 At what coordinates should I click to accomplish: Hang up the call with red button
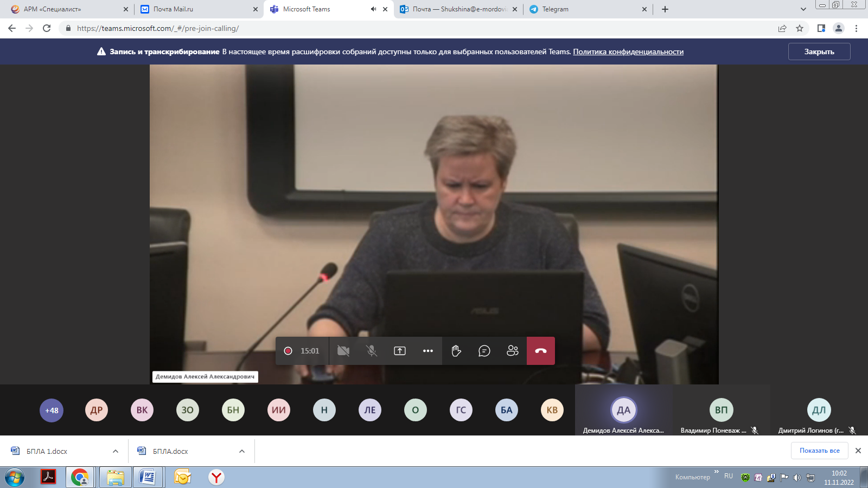[x=541, y=351]
